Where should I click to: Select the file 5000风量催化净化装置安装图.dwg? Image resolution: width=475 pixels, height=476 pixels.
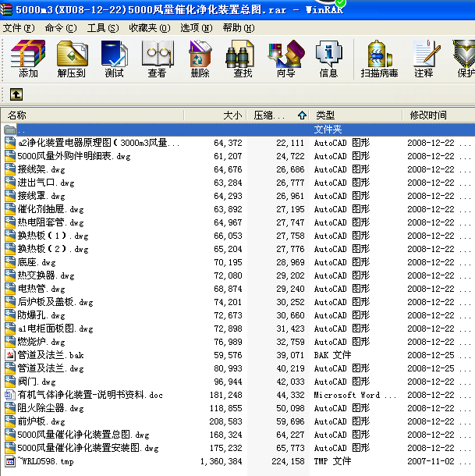point(88,448)
